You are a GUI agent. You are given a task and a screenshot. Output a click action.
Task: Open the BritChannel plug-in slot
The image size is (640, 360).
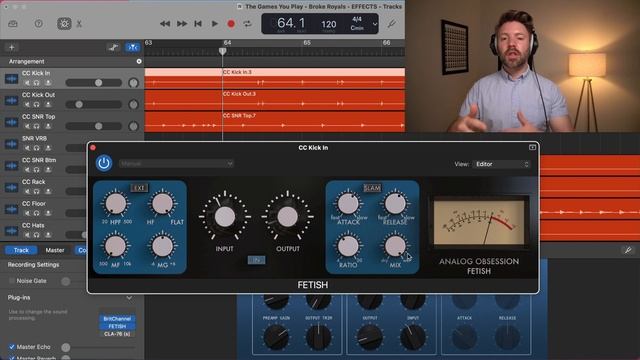click(x=117, y=319)
